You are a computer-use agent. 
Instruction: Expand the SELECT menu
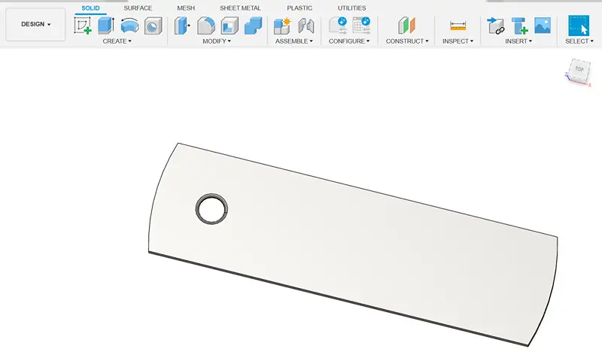tap(579, 41)
